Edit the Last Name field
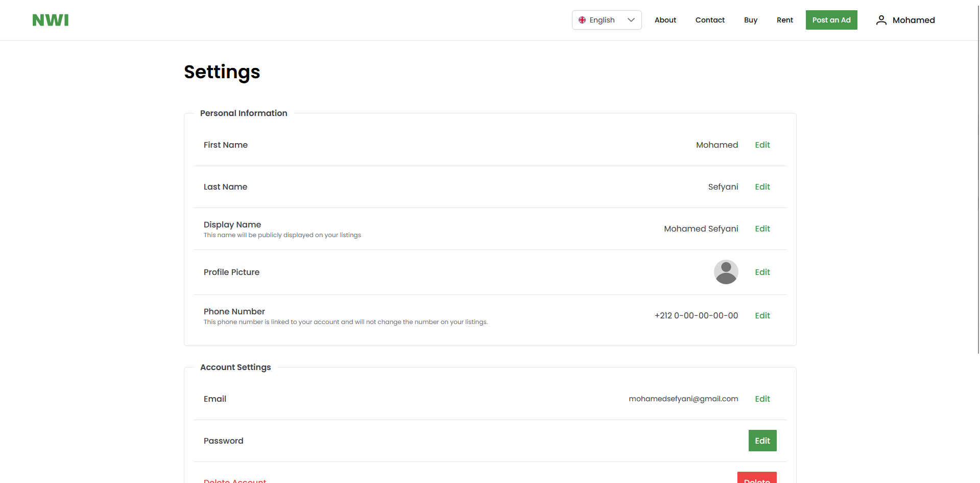Image resolution: width=980 pixels, height=483 pixels. point(762,187)
